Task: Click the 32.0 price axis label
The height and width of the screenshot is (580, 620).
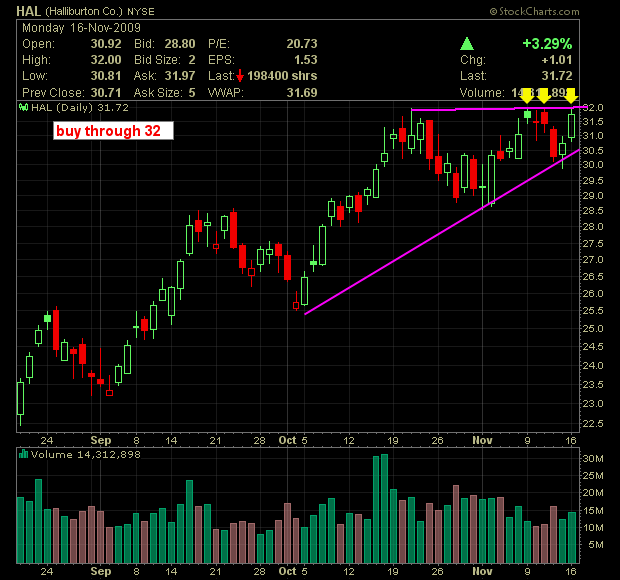Action: pyautogui.click(x=597, y=107)
